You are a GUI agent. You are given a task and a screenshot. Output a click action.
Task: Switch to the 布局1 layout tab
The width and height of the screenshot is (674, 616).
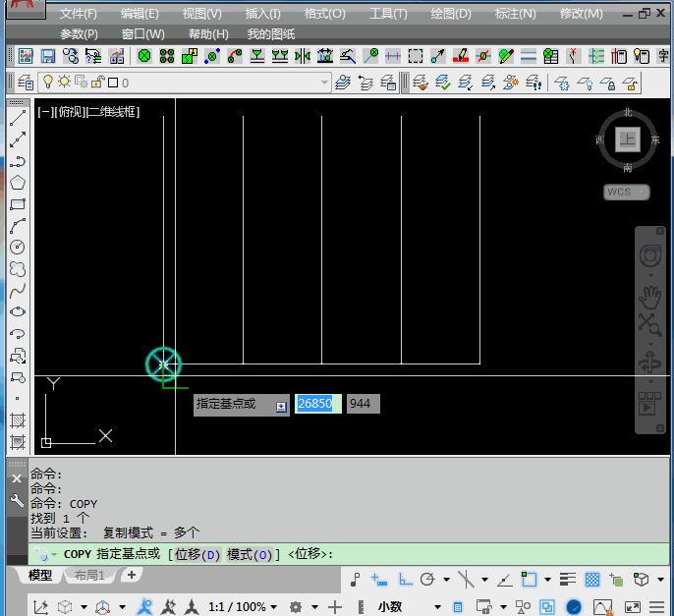(89, 576)
